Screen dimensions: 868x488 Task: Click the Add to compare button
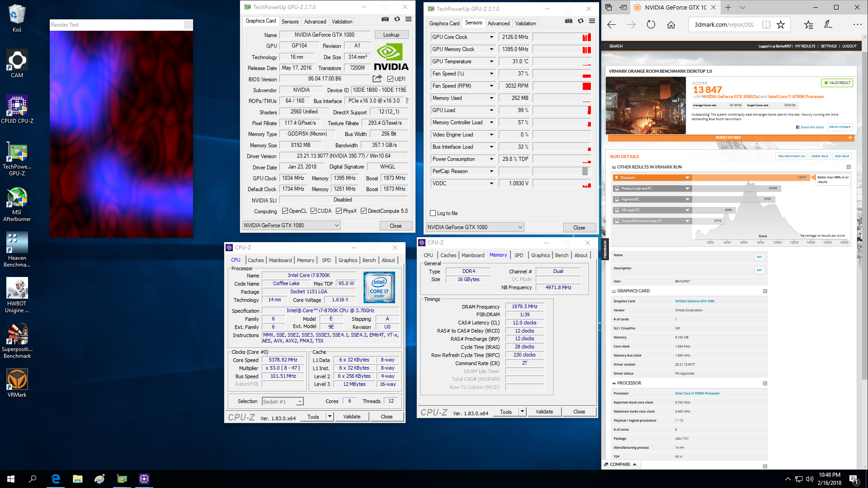840,127
